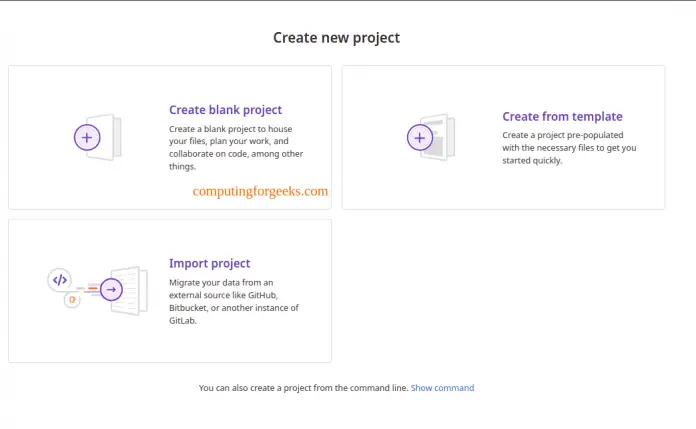Click the empty bottom area of the template card
This screenshot has height=429, width=696.
pyautogui.click(x=503, y=192)
